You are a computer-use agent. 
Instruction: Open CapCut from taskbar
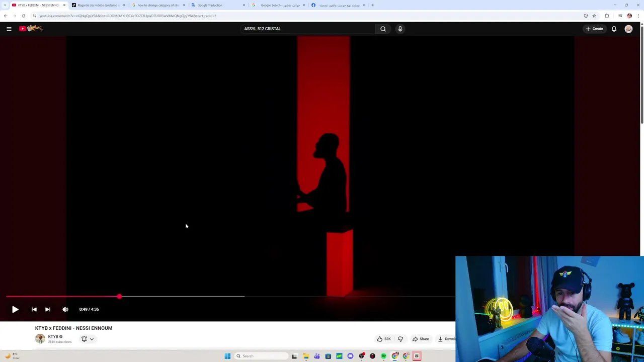tap(417, 356)
